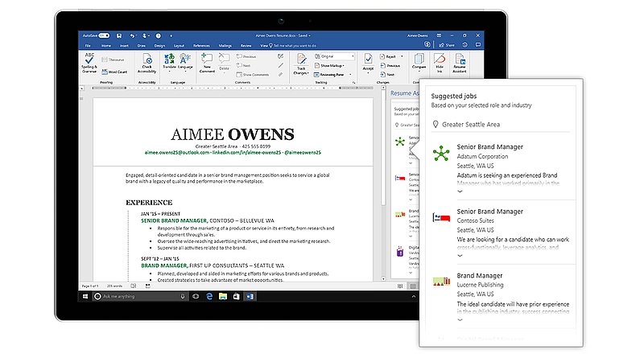
Task: Click the Word icon on the taskbar
Action: coord(250,296)
